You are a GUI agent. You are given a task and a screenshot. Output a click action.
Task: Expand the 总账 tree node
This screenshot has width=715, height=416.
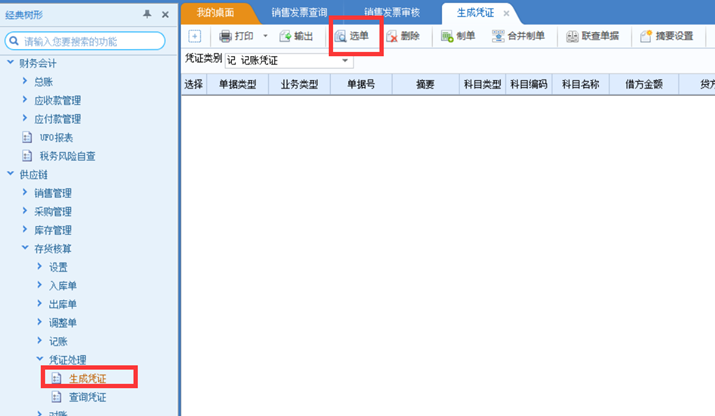25,81
